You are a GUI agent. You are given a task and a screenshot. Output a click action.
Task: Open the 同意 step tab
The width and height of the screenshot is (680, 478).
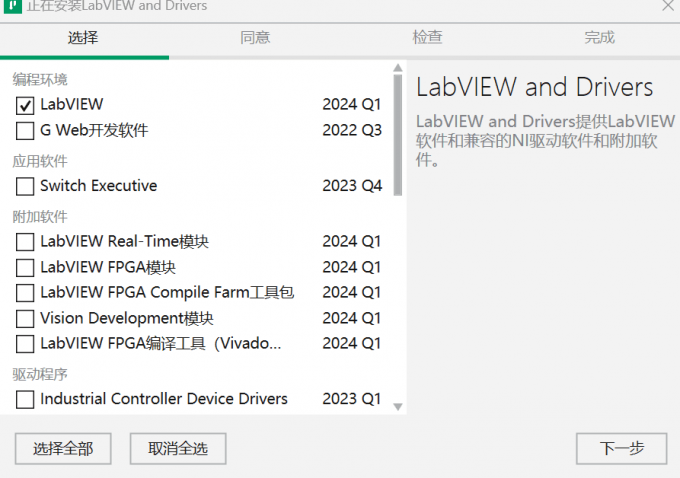255,38
